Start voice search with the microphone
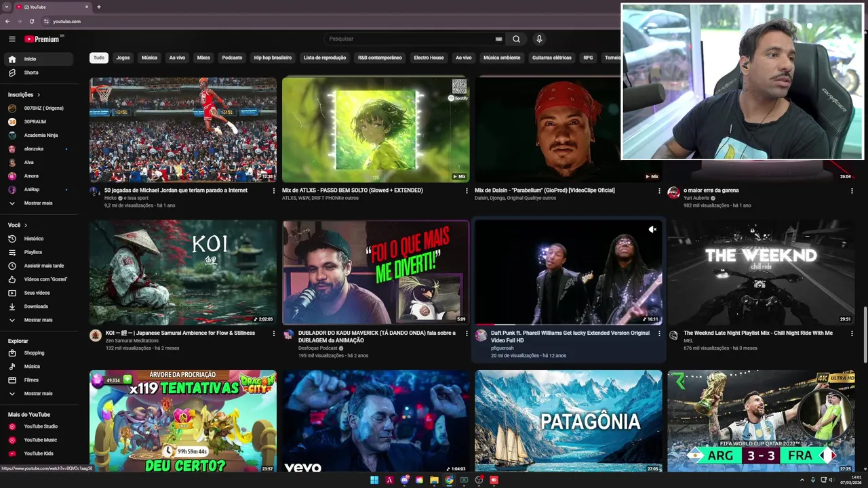This screenshot has width=868, height=488. coord(539,39)
